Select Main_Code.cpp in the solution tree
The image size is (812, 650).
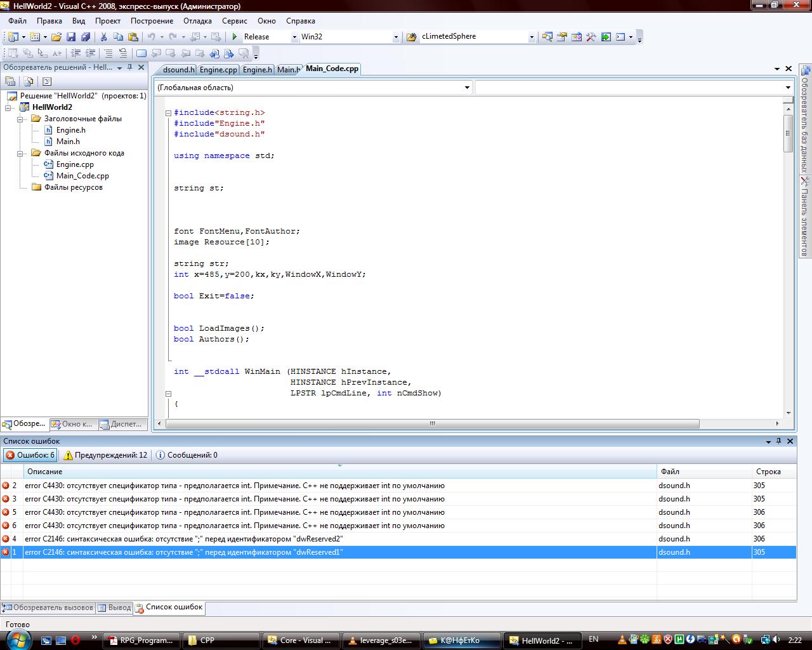(82, 176)
